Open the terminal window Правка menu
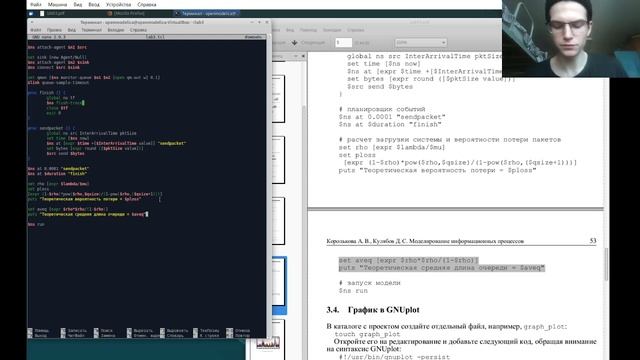The width and height of the screenshot is (640, 360). click(54, 30)
